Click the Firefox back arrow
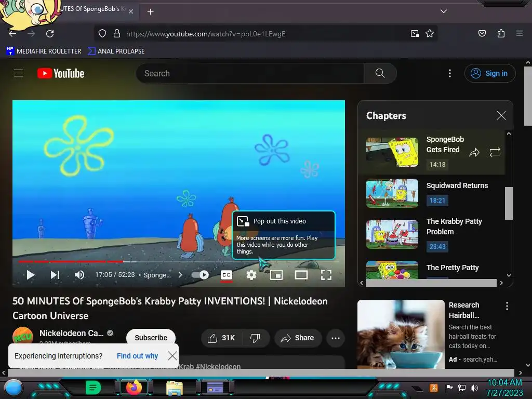This screenshot has width=532, height=399. [x=12, y=34]
